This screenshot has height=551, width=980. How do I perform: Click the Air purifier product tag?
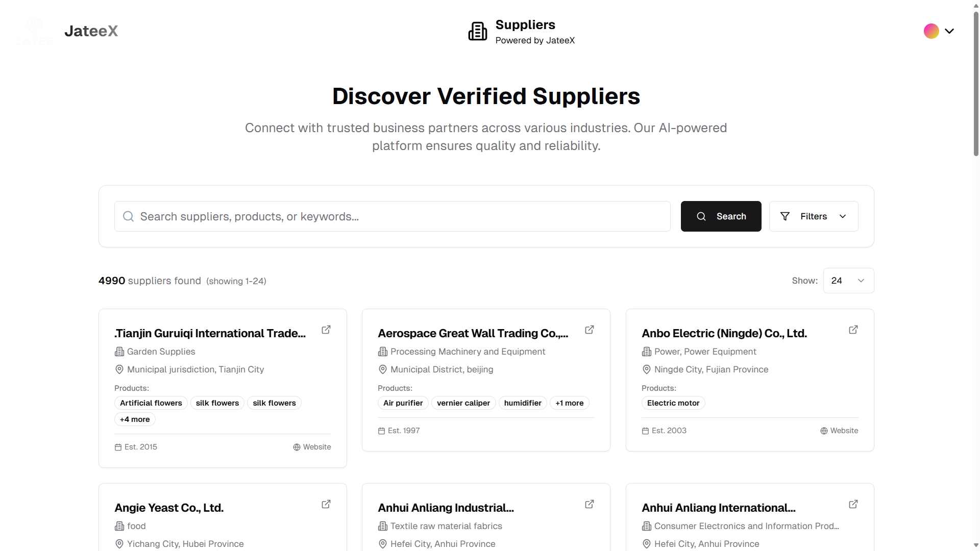403,403
